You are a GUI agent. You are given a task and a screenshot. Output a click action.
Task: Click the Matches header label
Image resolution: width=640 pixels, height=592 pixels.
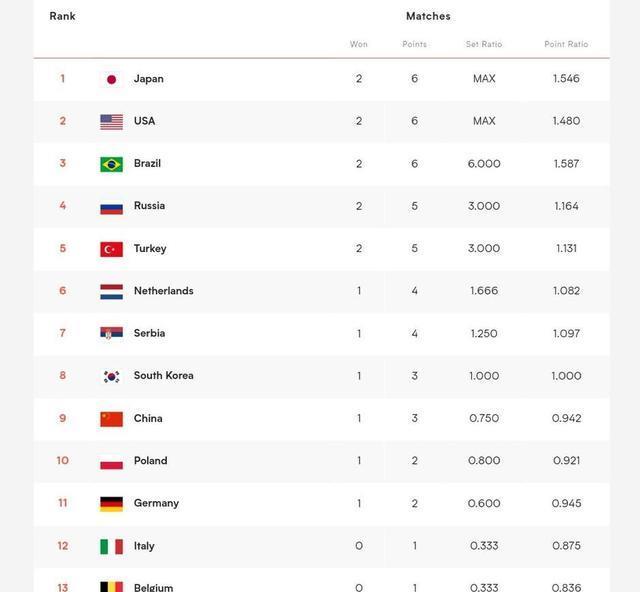point(428,16)
